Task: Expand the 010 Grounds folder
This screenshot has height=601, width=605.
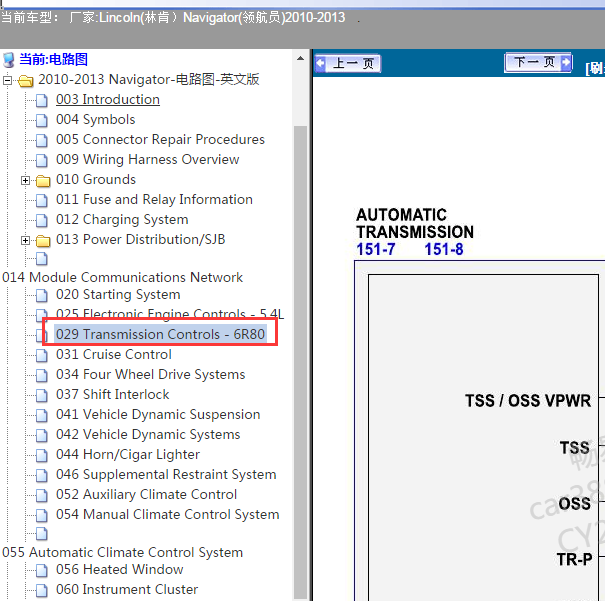Action: (25, 180)
